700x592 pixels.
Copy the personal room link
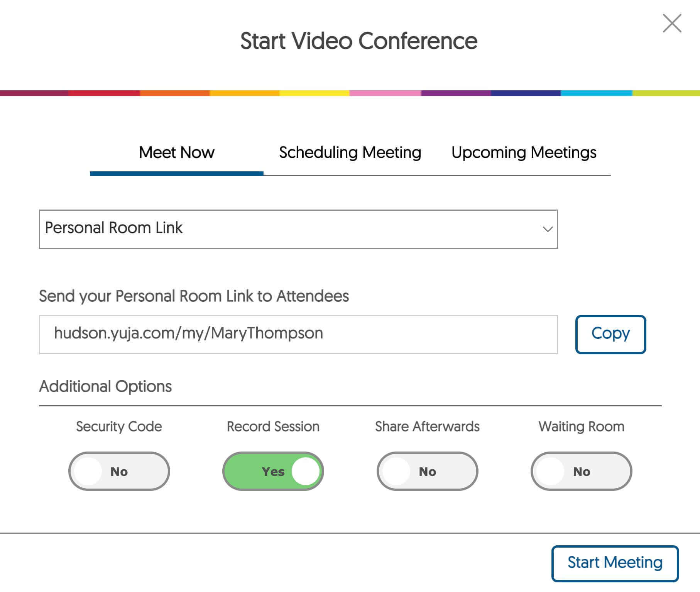click(x=610, y=334)
